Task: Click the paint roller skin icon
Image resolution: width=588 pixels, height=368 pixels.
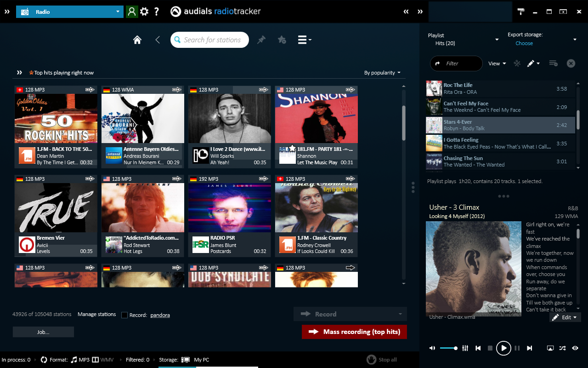Action: pos(521,11)
